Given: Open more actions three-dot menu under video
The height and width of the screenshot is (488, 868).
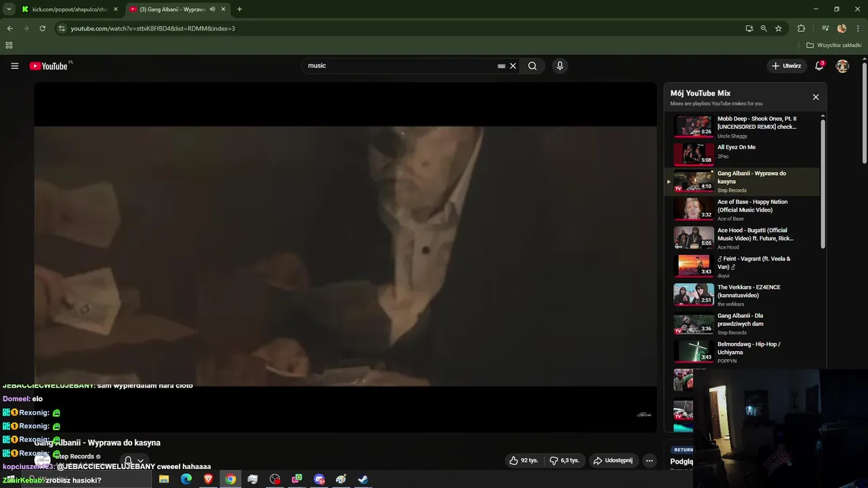Looking at the screenshot, I should click(x=649, y=460).
